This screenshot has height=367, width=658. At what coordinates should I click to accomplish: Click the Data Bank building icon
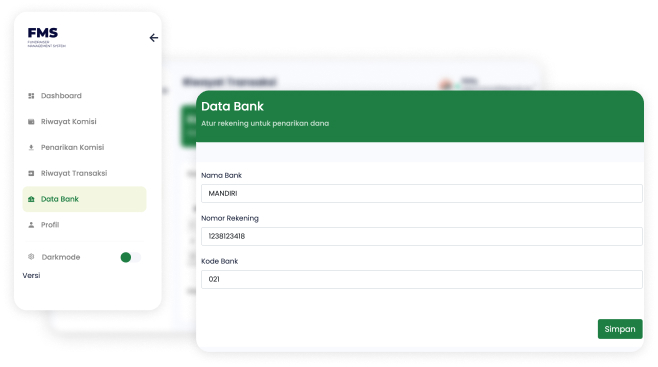(31, 199)
